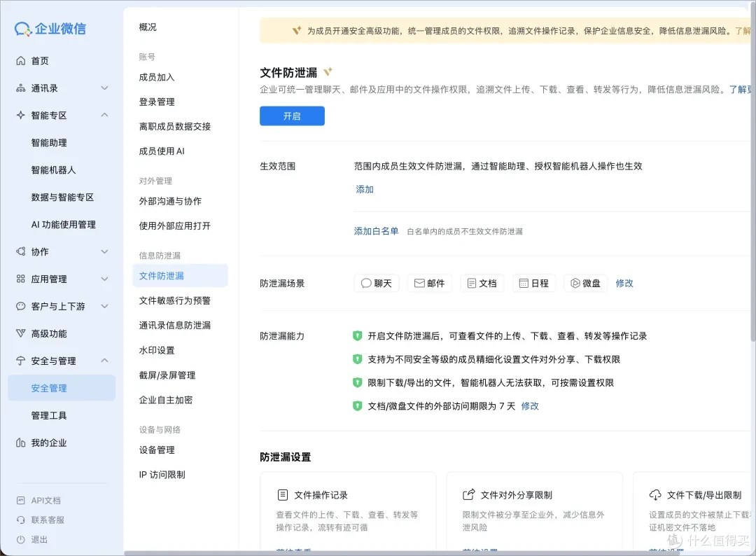
Task: Click the 文件操作记录 card icon
Action: 283,495
